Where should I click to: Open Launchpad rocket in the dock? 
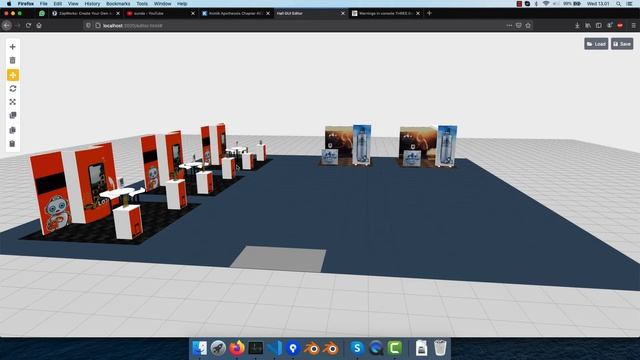[218, 348]
